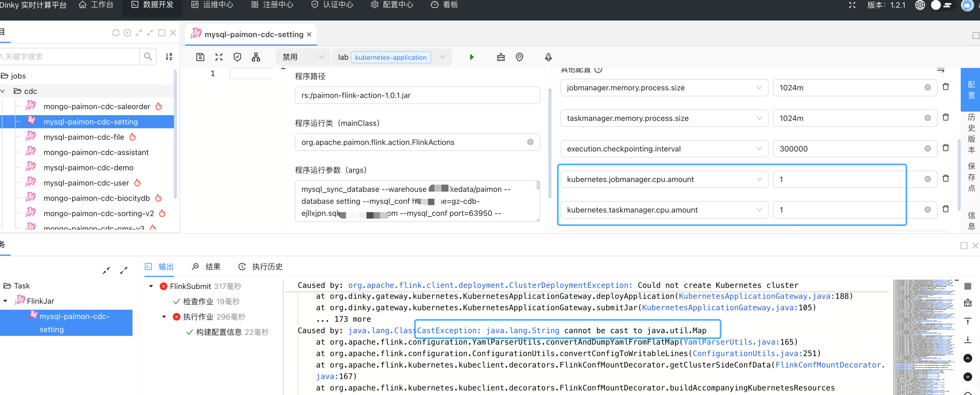Click the save icon in editor toolbar

[x=200, y=57]
